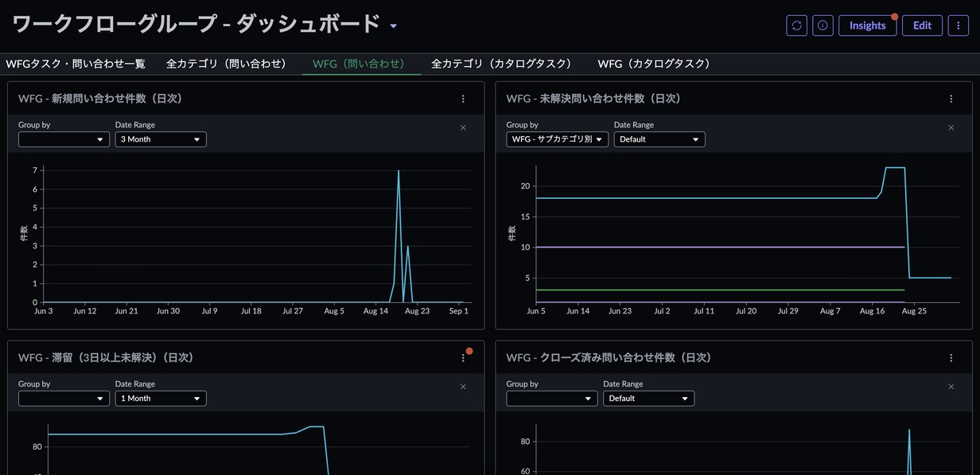
Task: Click the WFG - 未解決問い合わせ件数（日次）title
Action: tap(594, 99)
